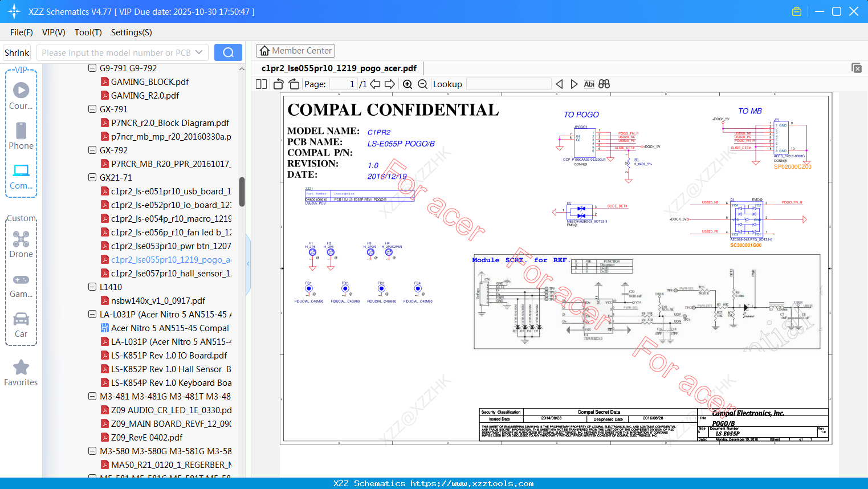This screenshot has height=489, width=868.
Task: Rotate the page counterclockwise
Action: coord(279,84)
